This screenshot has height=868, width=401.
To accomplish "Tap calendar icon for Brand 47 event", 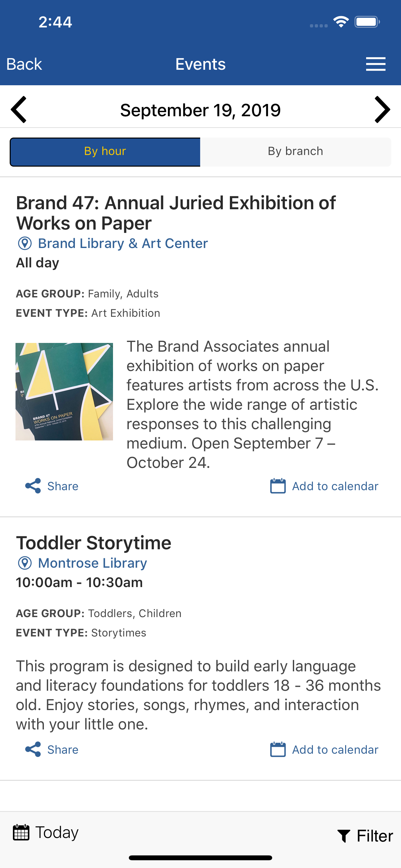I will click(x=278, y=486).
